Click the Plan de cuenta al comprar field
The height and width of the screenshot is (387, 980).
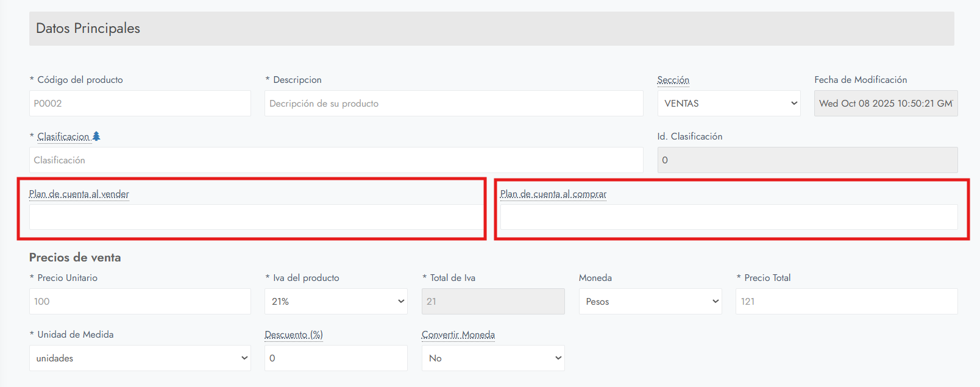728,217
